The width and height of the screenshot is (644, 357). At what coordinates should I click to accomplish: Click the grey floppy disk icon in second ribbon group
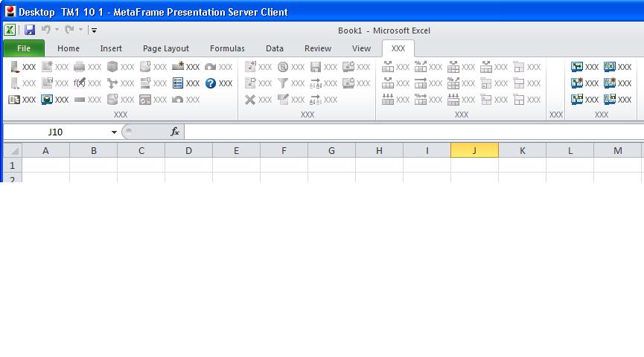316,67
